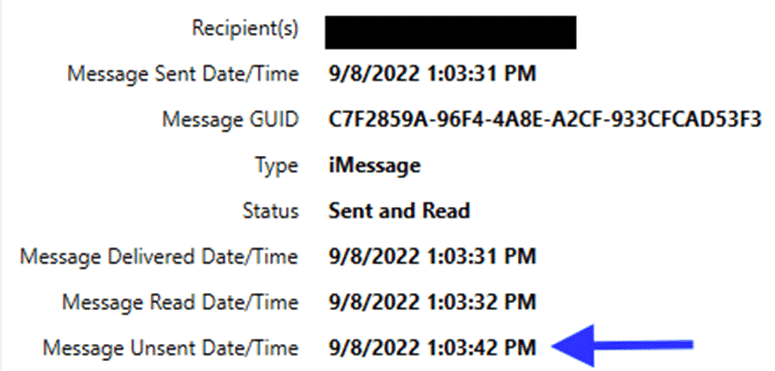Screen dimensions: 775x371
Task: Select the Message Unsent value 1:03:42 PM
Action: pos(432,347)
